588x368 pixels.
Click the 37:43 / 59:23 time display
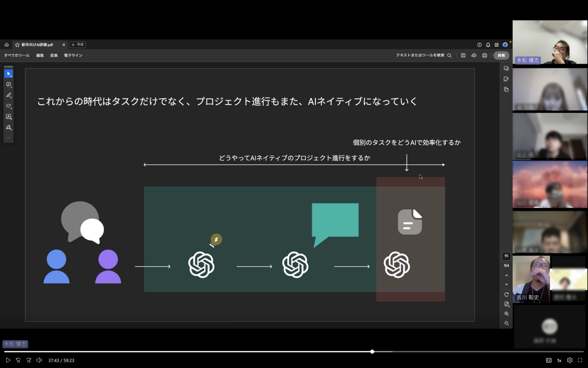(x=61, y=361)
